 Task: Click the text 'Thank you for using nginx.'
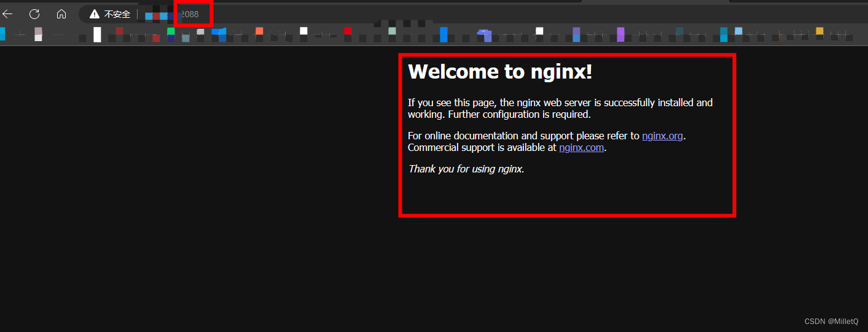(466, 169)
